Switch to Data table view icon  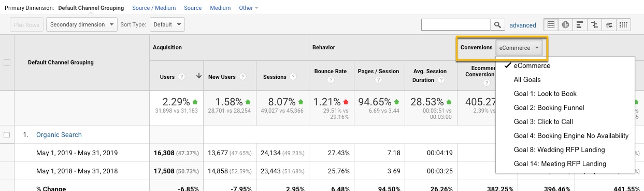(x=551, y=24)
